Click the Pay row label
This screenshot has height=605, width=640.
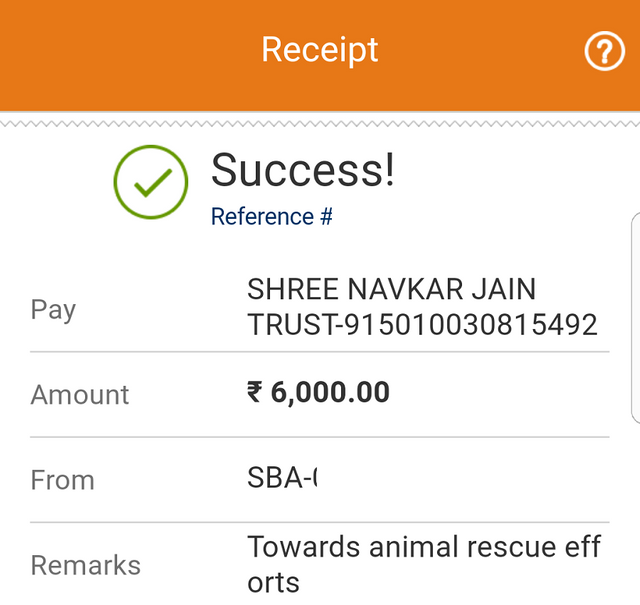53,310
